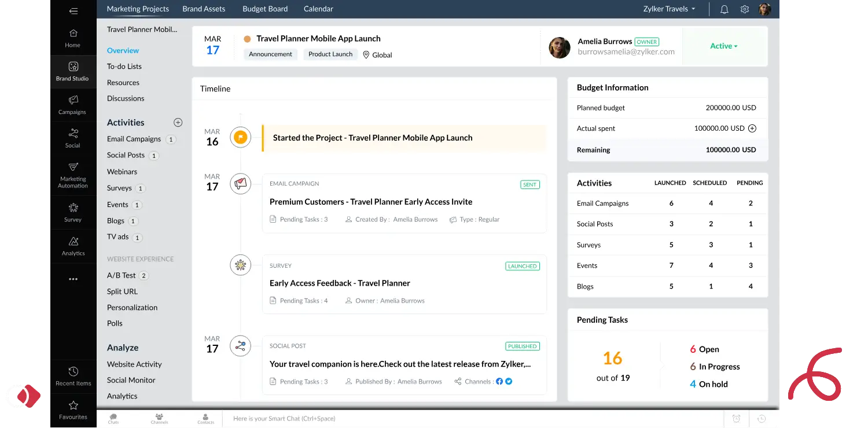Open the Zylker Travels workspace dropdown
The height and width of the screenshot is (428, 868).
pyautogui.click(x=668, y=9)
